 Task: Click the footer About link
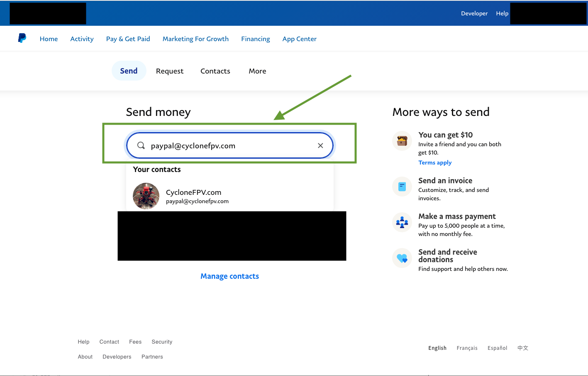tap(85, 357)
